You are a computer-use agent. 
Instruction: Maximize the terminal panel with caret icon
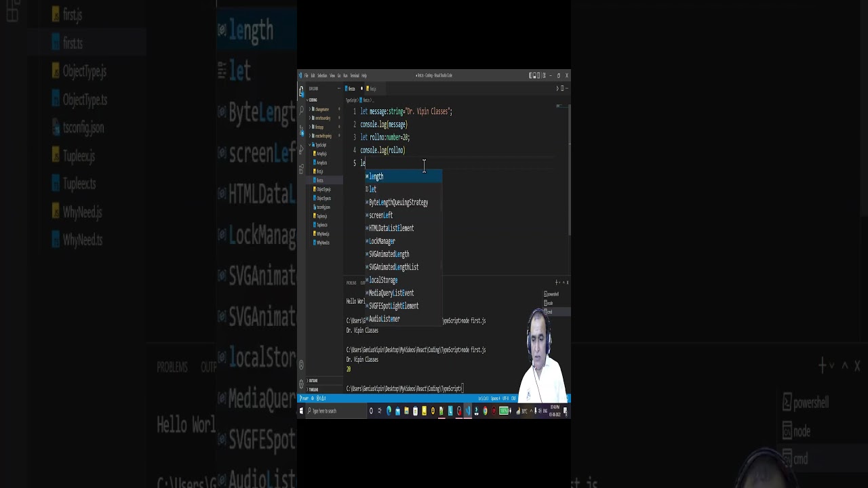point(564,282)
